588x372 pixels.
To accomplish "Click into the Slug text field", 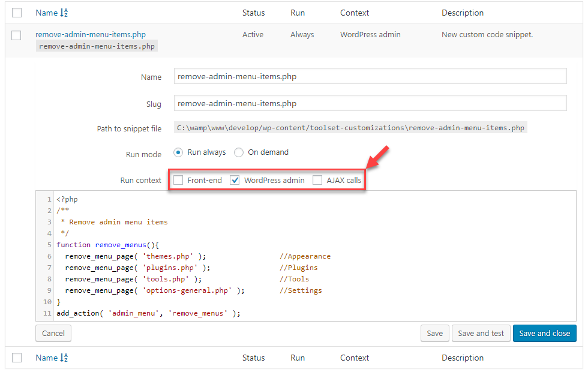I will [x=370, y=103].
